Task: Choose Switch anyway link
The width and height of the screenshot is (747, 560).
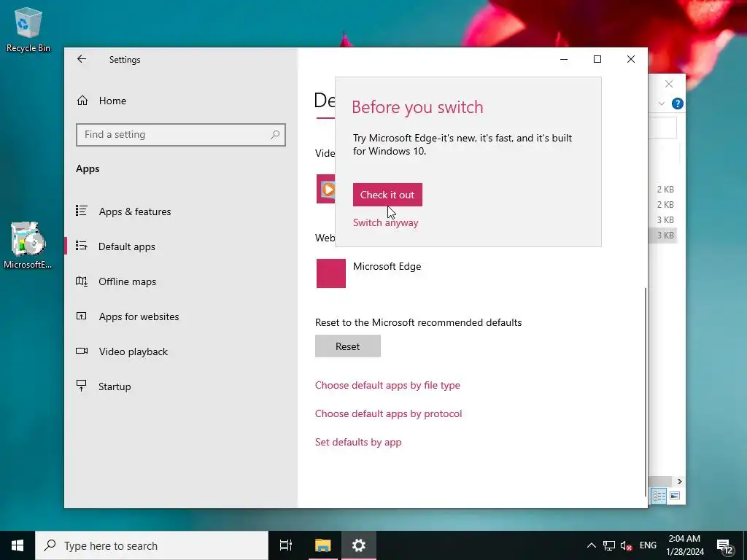Action: point(385,222)
